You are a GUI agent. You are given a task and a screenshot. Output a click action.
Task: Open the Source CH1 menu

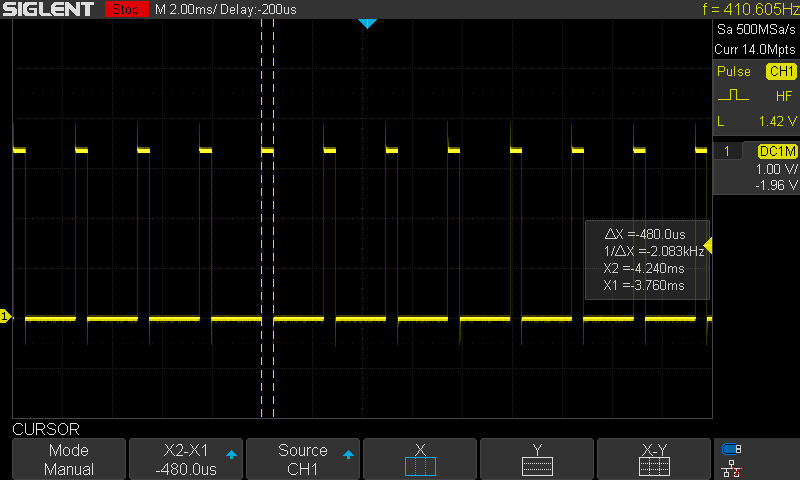coord(303,459)
